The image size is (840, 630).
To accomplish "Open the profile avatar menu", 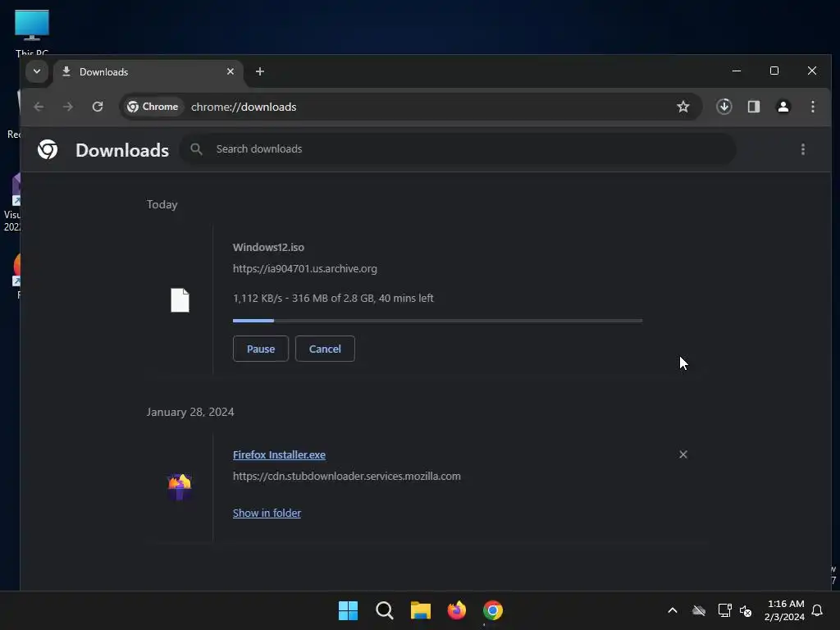I will (783, 107).
